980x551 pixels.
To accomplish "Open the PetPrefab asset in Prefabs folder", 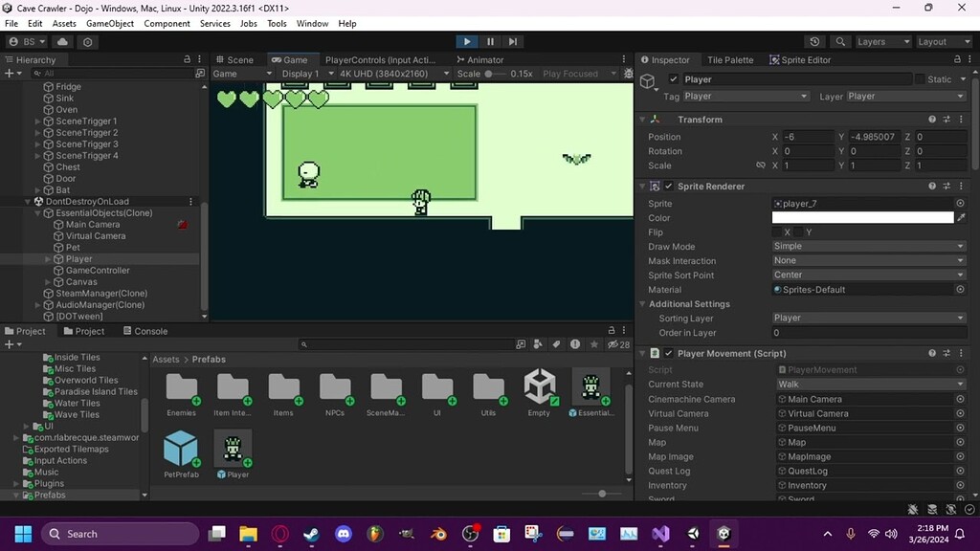I will [x=182, y=450].
